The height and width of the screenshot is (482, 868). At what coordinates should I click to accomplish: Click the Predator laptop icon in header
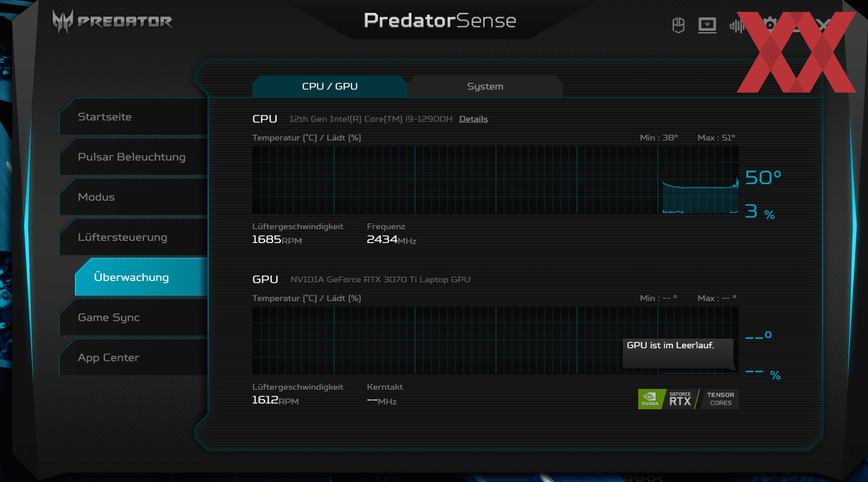tap(707, 25)
